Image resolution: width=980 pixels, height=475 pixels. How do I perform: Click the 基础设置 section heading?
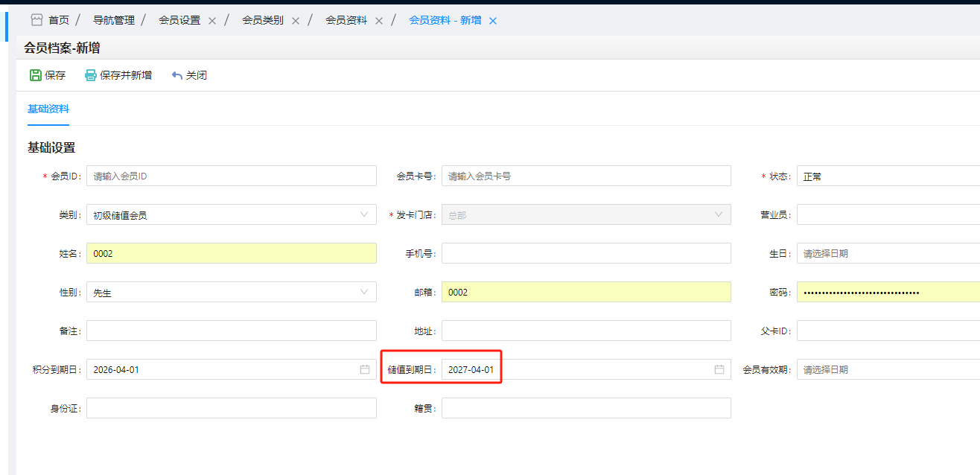pyautogui.click(x=51, y=147)
